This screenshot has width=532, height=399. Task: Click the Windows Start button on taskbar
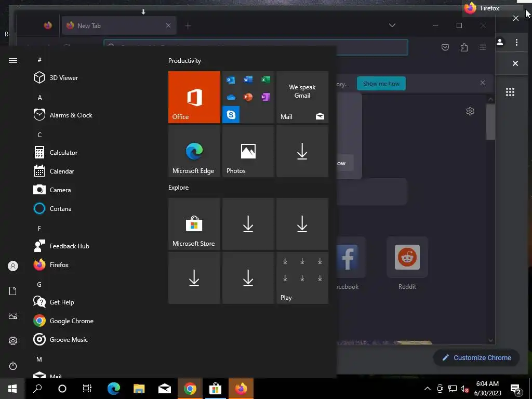pos(12,389)
